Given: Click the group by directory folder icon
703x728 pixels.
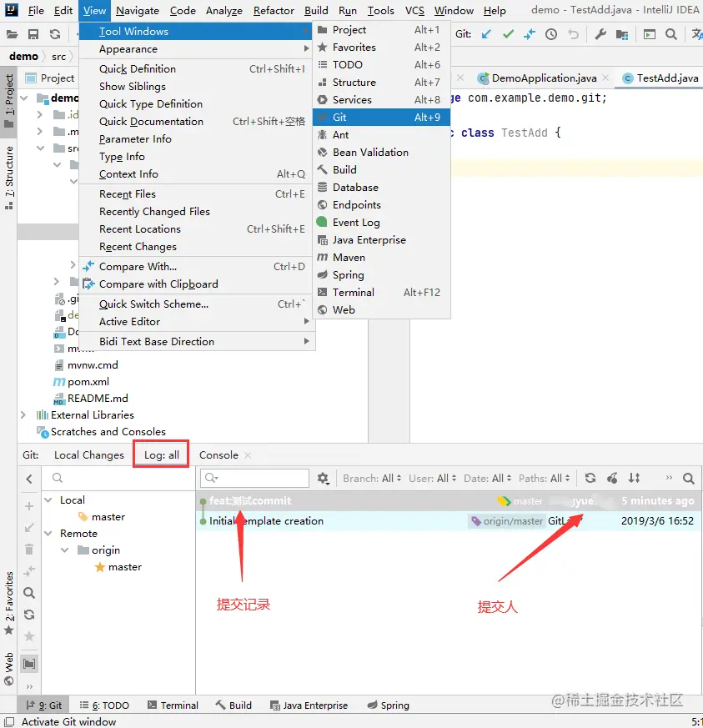Looking at the screenshot, I should (29, 664).
